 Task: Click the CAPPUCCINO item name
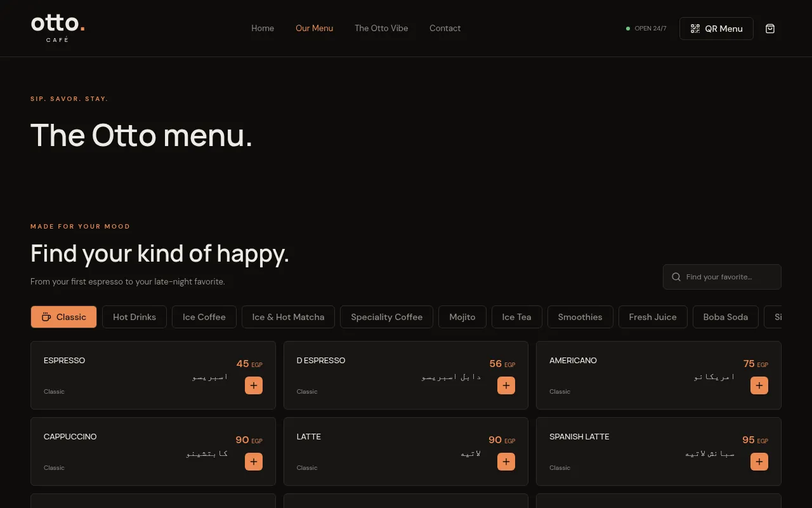70,437
